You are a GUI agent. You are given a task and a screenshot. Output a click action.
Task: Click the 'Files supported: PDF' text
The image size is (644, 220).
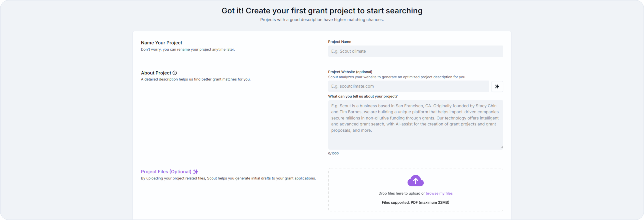pos(415,203)
